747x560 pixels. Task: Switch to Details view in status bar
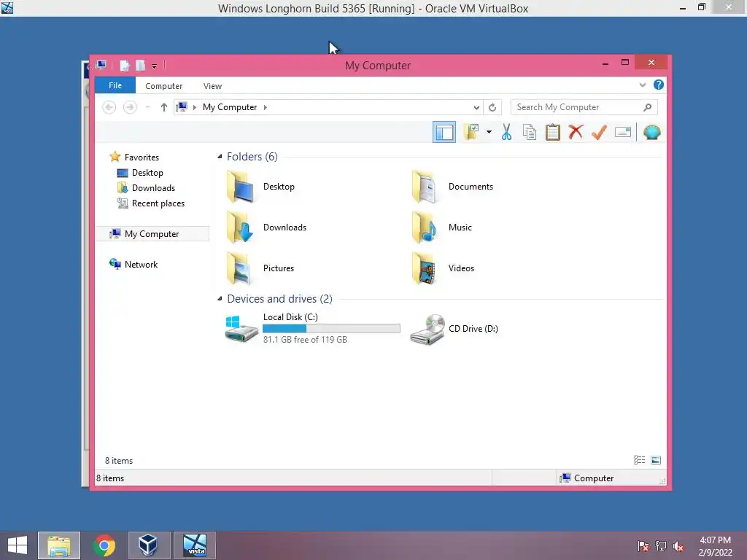point(639,460)
